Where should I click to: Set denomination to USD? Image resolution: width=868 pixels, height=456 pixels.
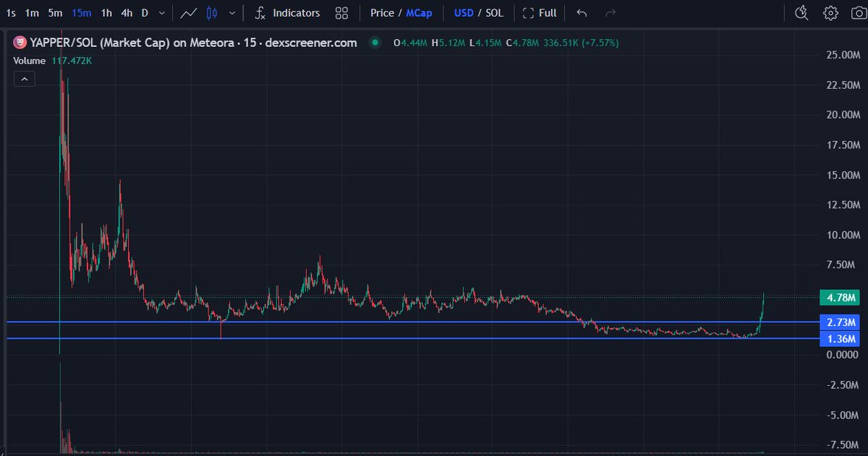pyautogui.click(x=463, y=13)
